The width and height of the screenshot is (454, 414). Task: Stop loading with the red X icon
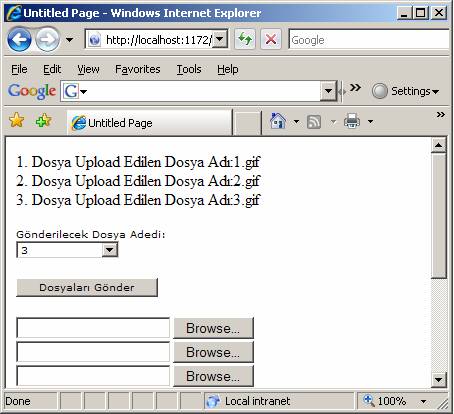click(x=271, y=40)
